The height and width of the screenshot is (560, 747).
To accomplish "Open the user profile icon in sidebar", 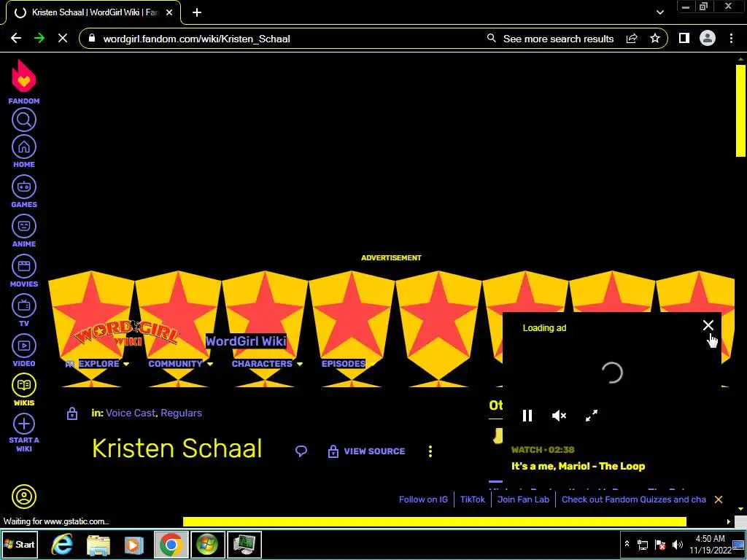I will (24, 497).
